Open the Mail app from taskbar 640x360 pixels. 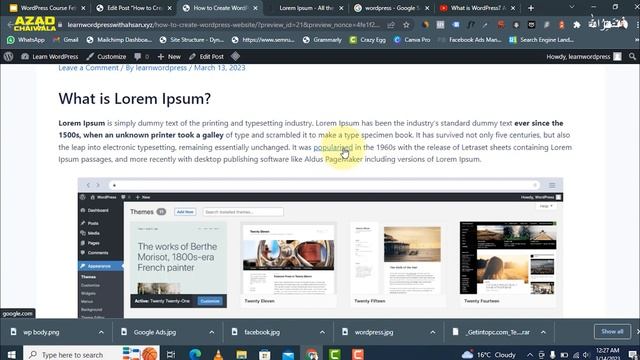tap(288, 355)
